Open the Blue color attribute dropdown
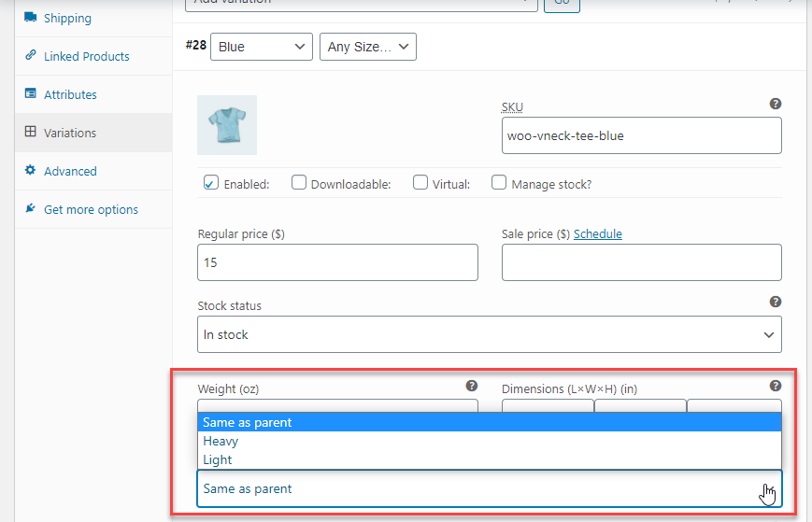 coord(262,47)
